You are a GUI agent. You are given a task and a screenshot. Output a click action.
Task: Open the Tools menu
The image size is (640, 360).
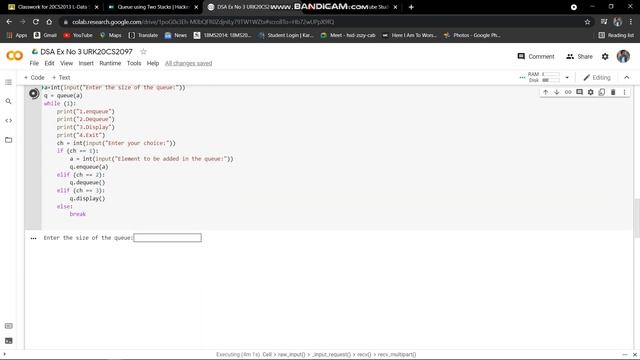134,63
